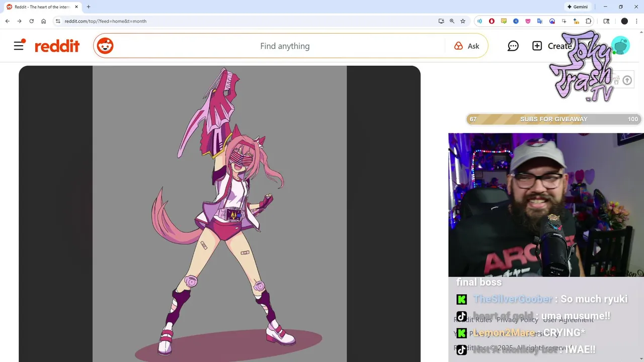Click the blue sound waves extension icon

pyautogui.click(x=479, y=21)
